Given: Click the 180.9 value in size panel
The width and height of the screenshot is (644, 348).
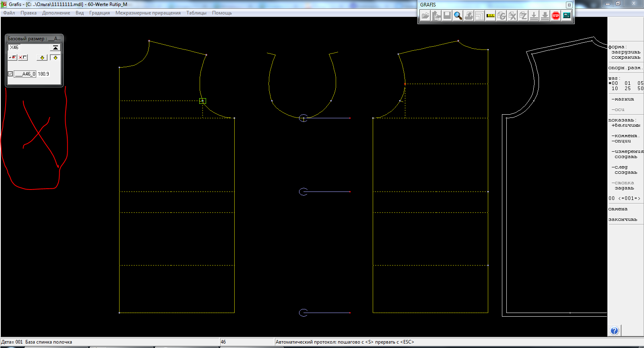Looking at the screenshot, I should coord(43,74).
